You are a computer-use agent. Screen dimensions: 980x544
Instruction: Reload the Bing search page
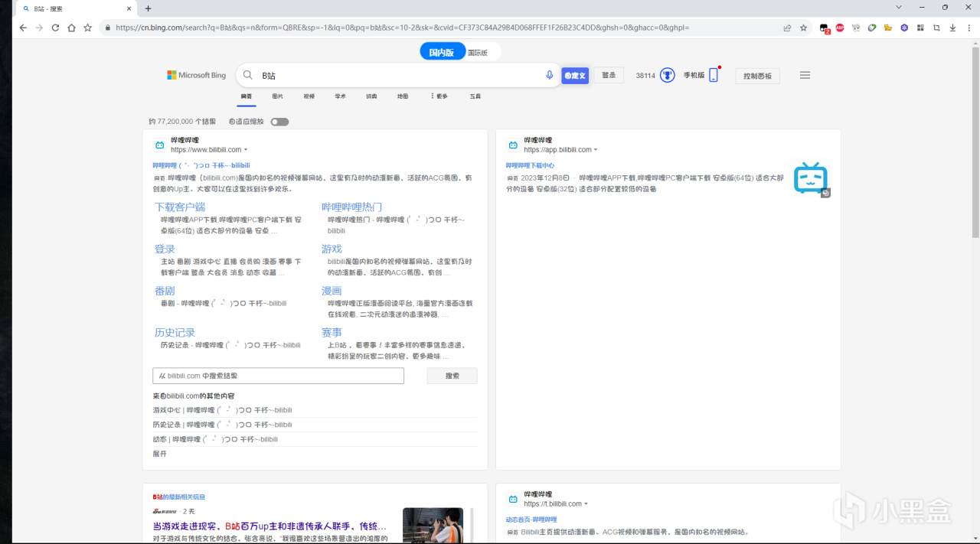click(55, 28)
